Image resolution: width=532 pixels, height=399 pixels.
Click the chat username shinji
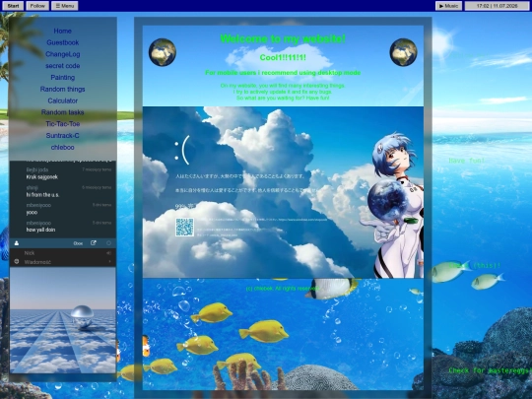[33, 187]
